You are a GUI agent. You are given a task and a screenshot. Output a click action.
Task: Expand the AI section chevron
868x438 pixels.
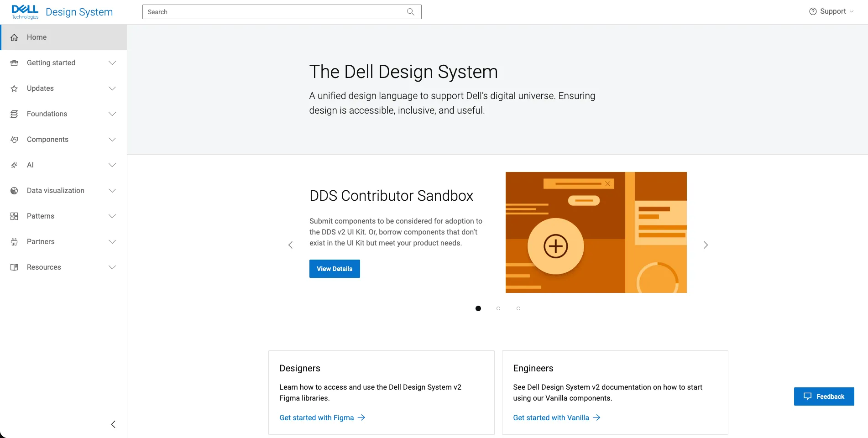(112, 165)
